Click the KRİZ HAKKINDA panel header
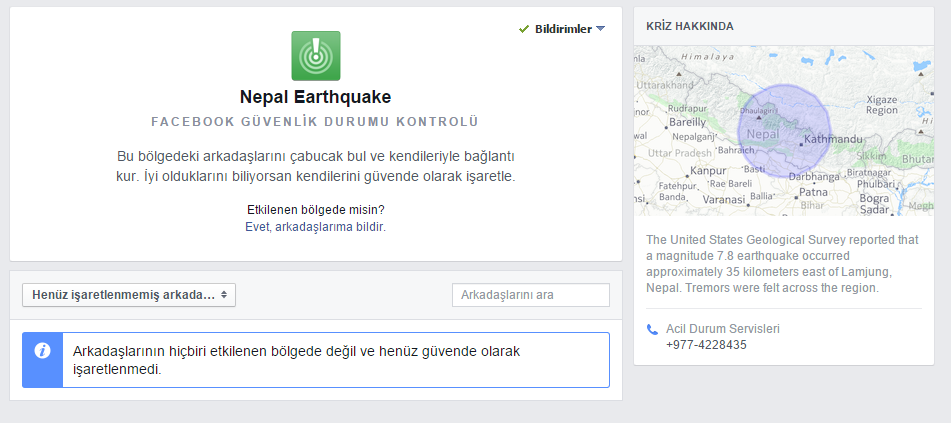The width and height of the screenshot is (951, 423). click(784, 26)
